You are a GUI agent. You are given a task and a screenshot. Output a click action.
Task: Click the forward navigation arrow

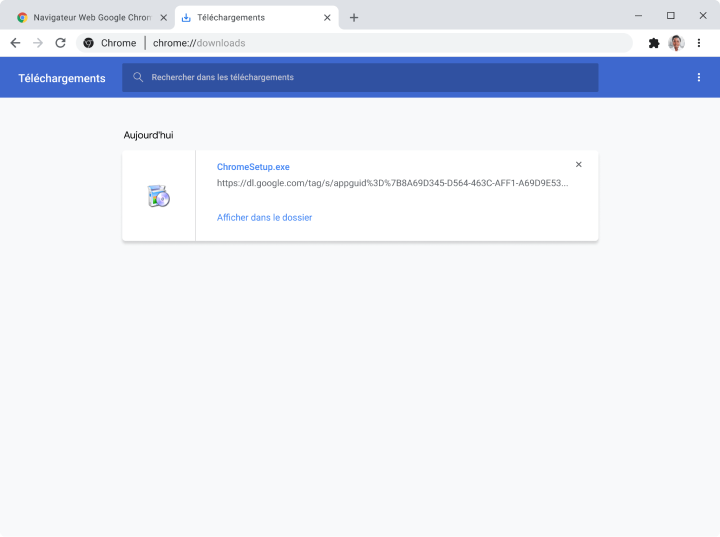38,43
